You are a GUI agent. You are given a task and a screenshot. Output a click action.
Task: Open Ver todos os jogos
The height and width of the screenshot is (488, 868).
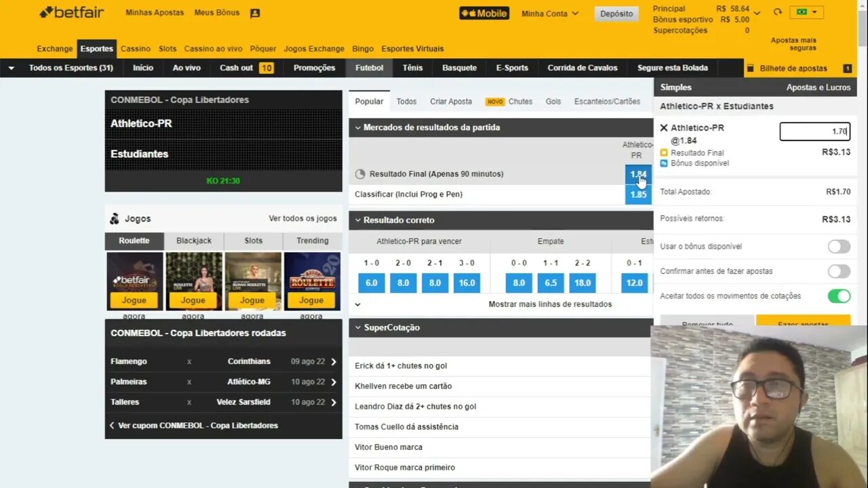pos(302,219)
